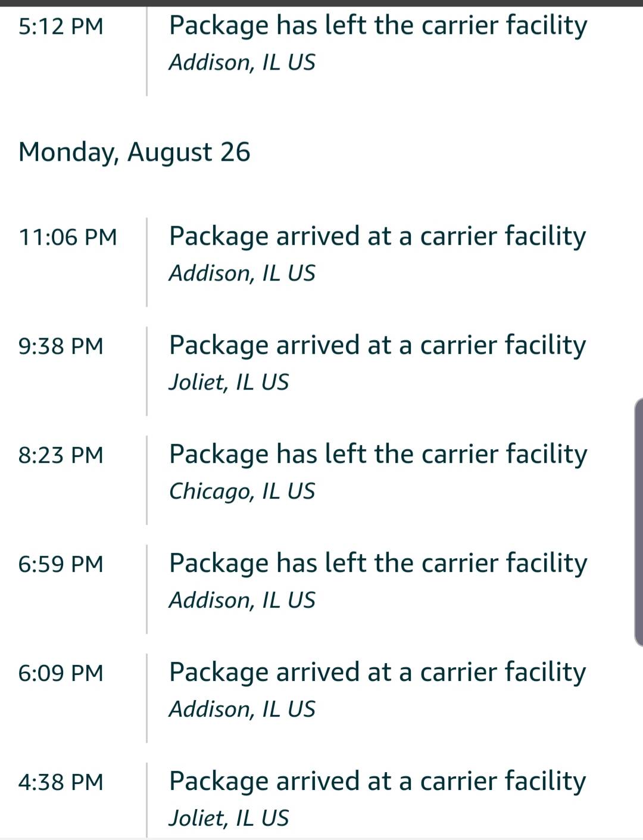Open the 6:09 PM 'arrived at a carrier facility' entry

377,673
